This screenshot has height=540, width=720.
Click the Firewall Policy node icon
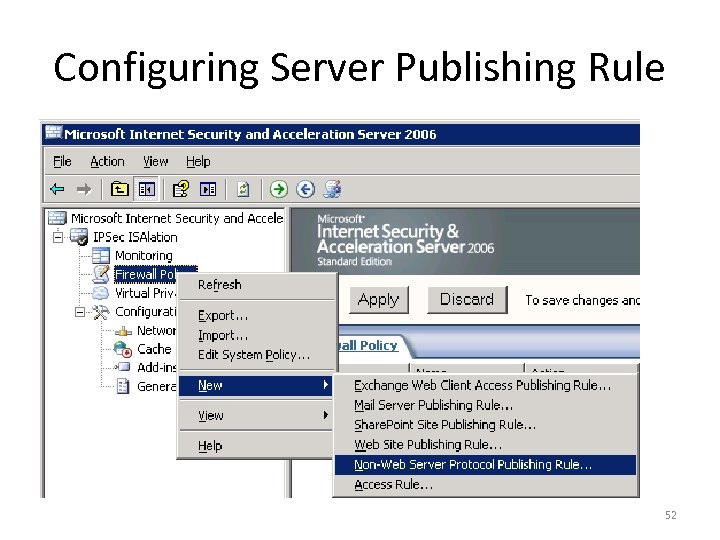[101, 274]
